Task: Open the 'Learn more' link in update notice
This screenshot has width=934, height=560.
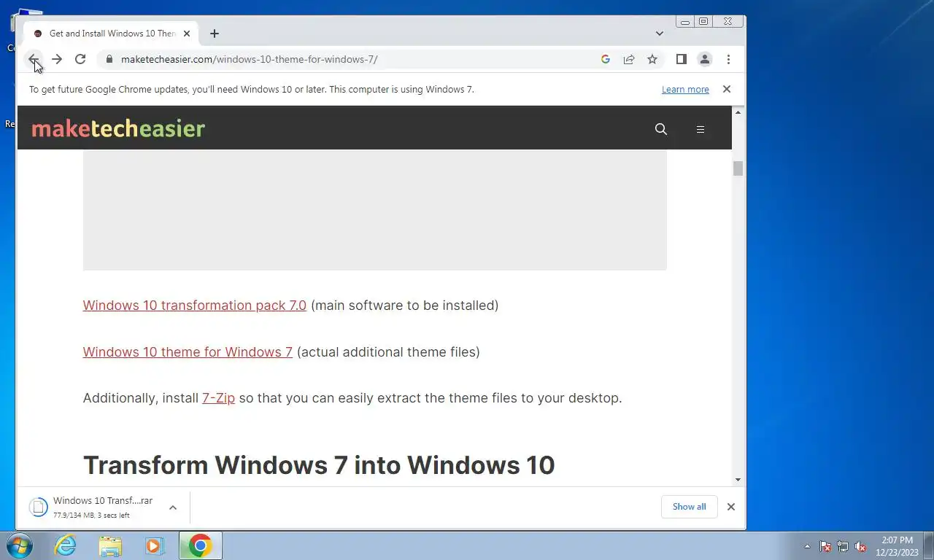Action: 685,89
